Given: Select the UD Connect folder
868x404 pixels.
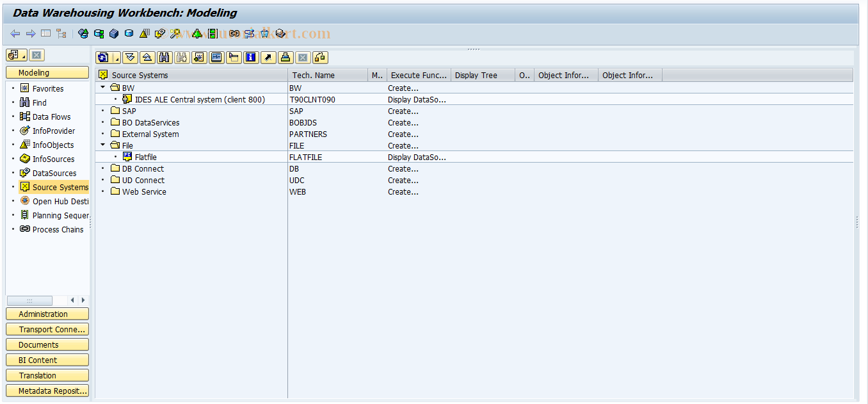Looking at the screenshot, I should [x=137, y=180].
